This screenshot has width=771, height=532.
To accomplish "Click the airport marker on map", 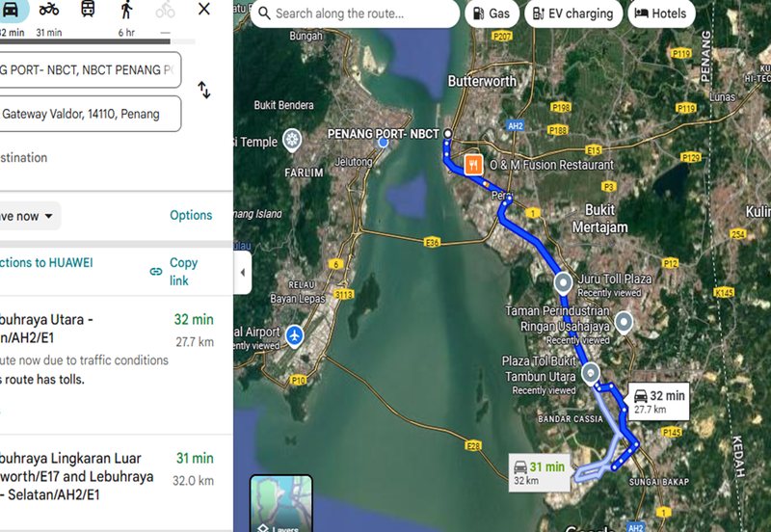I will [x=295, y=336].
